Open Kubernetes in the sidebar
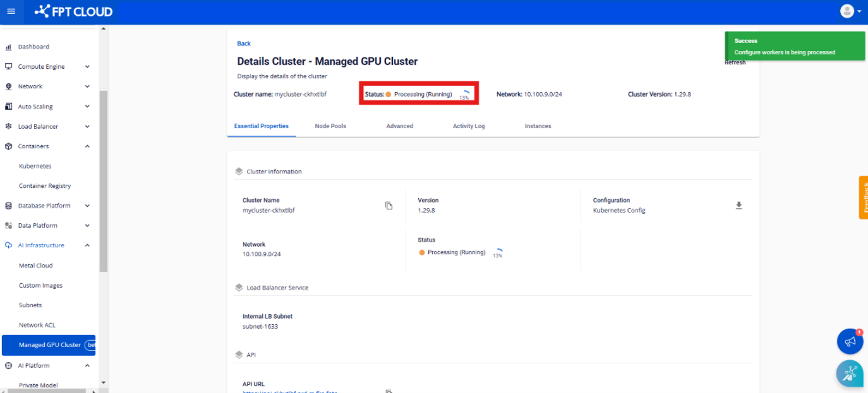The image size is (868, 393). (x=35, y=166)
